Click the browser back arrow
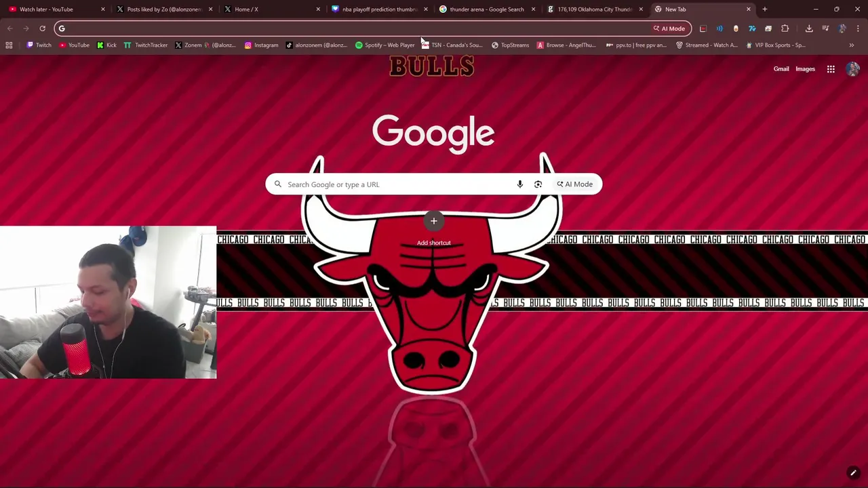Screen dimensions: 868x488 9,28
